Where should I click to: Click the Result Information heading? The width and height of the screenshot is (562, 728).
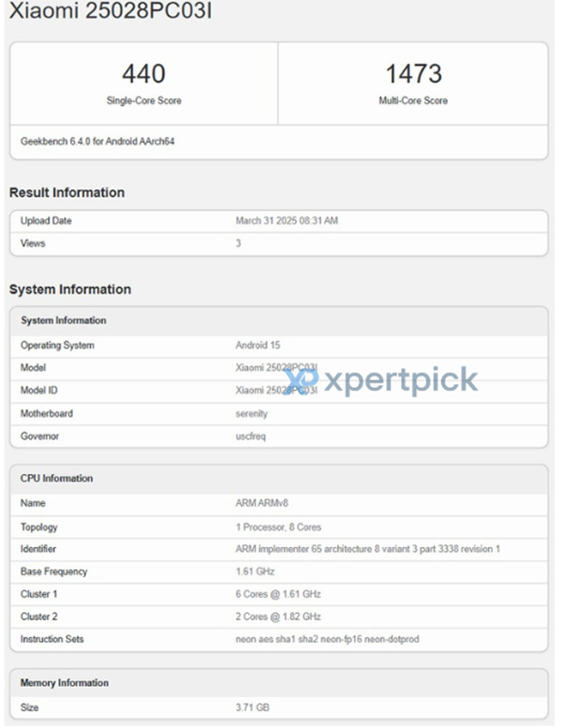pyautogui.click(x=67, y=193)
